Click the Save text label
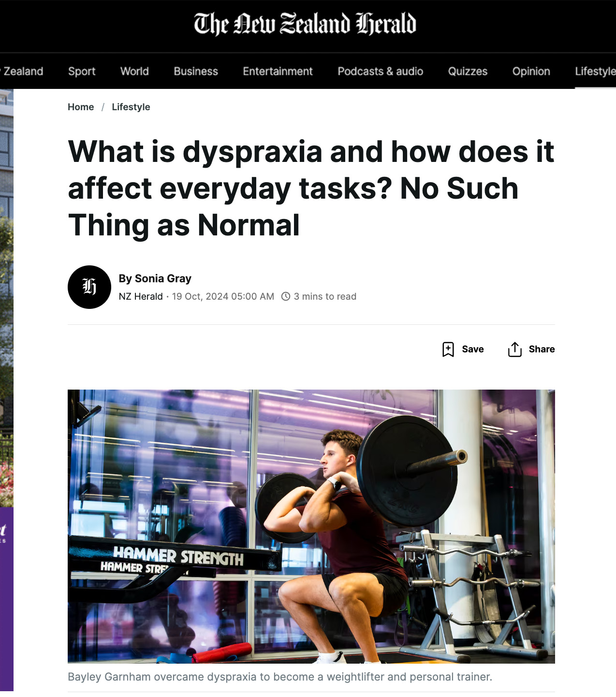Screen dimensions: 616x697 (473, 349)
